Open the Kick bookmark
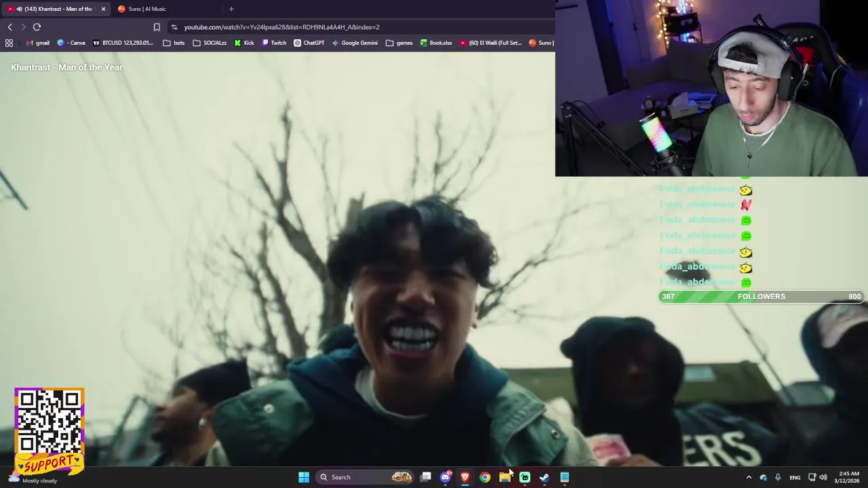This screenshot has width=868, height=488. tap(244, 43)
